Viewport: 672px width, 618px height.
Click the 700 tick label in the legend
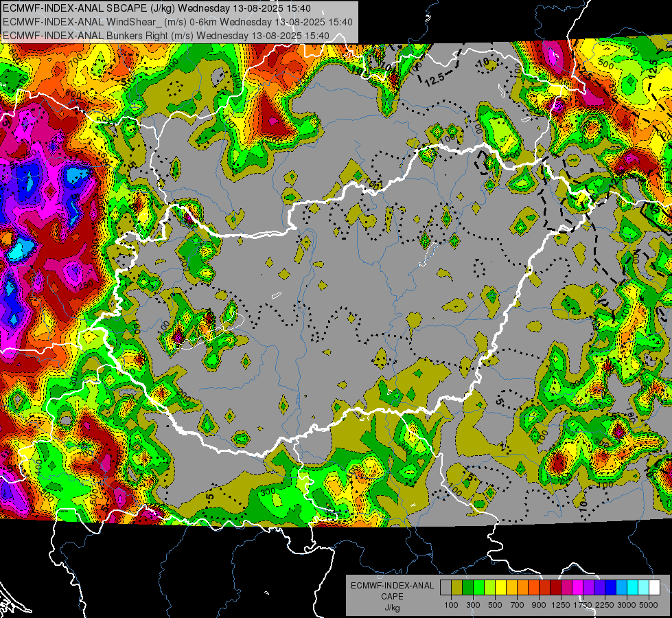518,605
